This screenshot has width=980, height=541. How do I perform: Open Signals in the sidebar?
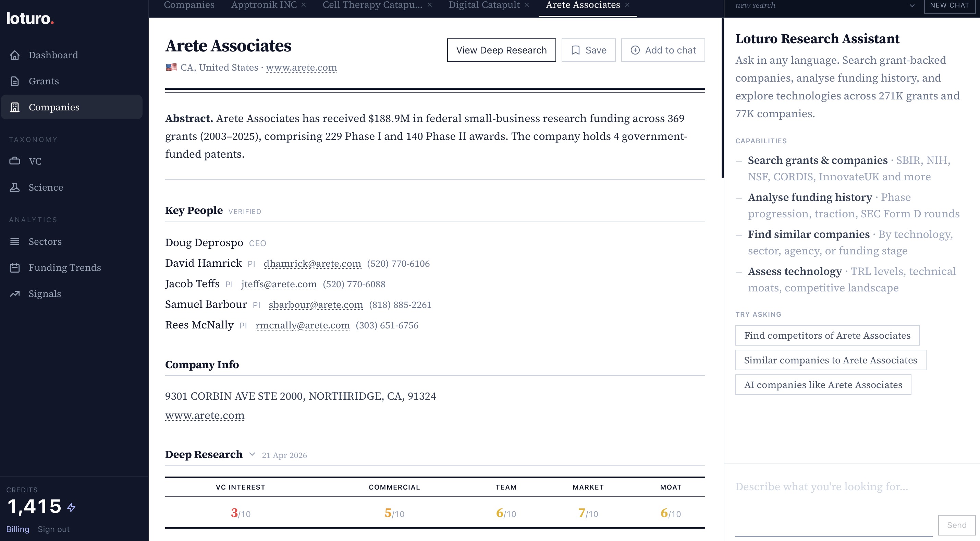tap(72, 293)
